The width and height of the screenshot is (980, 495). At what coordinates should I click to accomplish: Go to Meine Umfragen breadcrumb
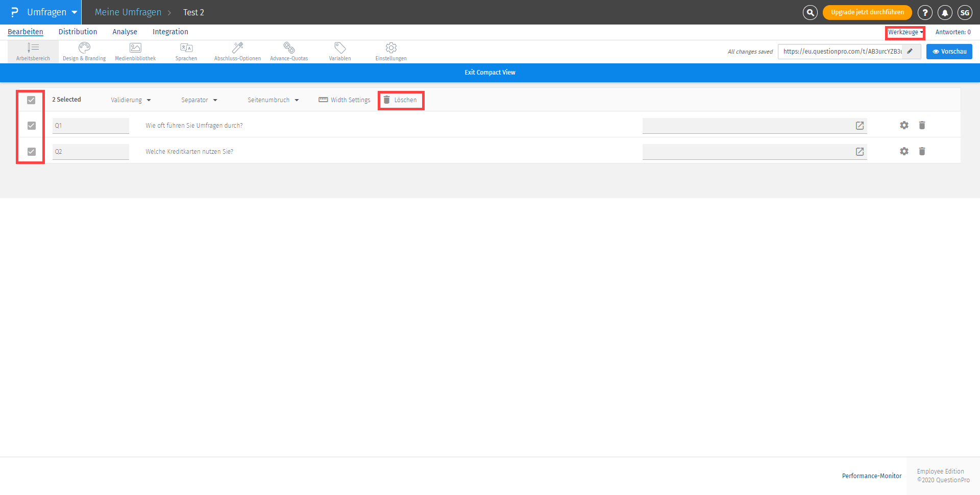(128, 12)
